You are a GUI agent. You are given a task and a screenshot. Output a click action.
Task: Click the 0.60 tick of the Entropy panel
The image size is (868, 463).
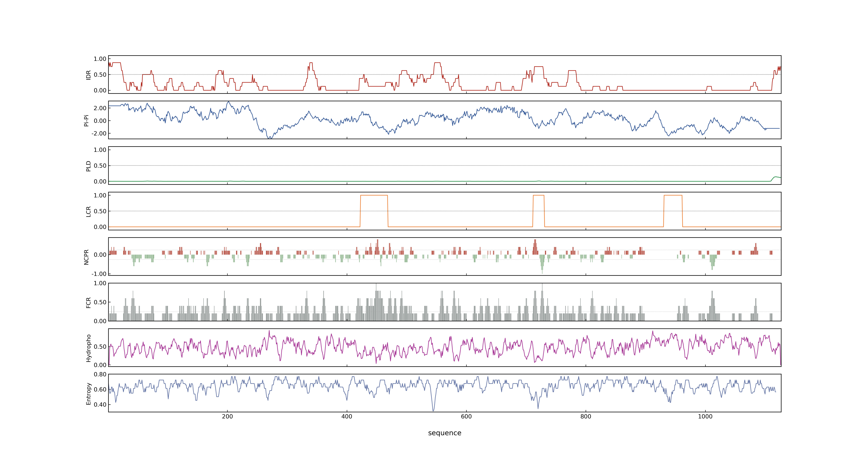[100, 390]
